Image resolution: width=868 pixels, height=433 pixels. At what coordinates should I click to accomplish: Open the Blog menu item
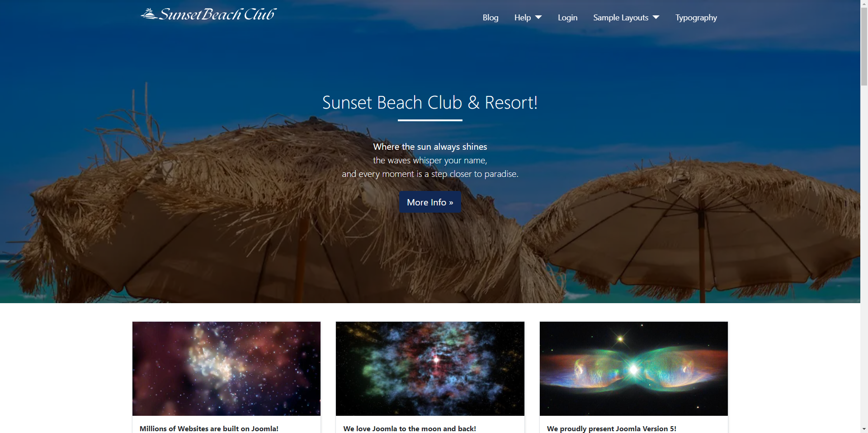(490, 18)
